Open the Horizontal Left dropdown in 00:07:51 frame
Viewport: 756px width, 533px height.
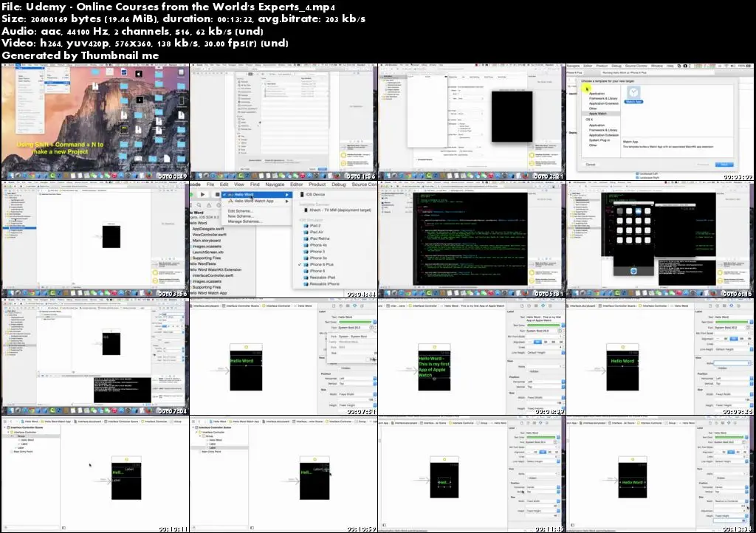tap(358, 378)
